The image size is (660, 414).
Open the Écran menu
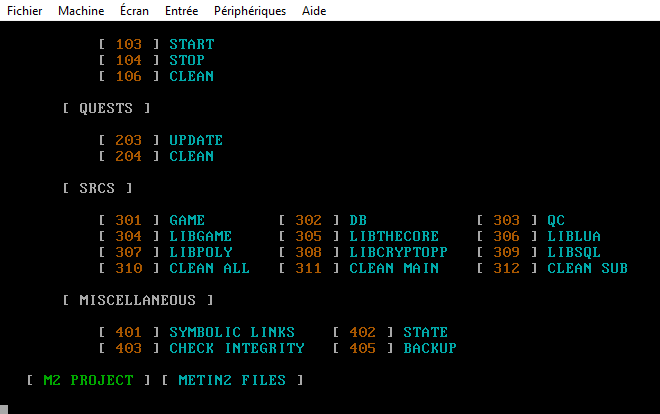pyautogui.click(x=134, y=11)
